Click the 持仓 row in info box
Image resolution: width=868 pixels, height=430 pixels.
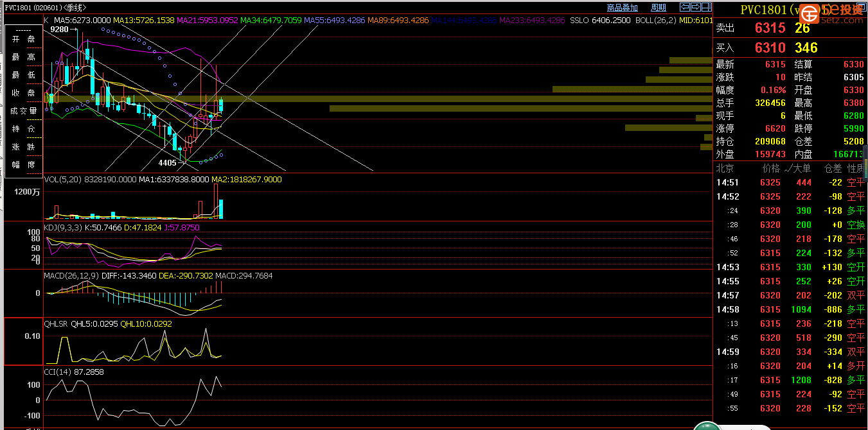point(24,129)
